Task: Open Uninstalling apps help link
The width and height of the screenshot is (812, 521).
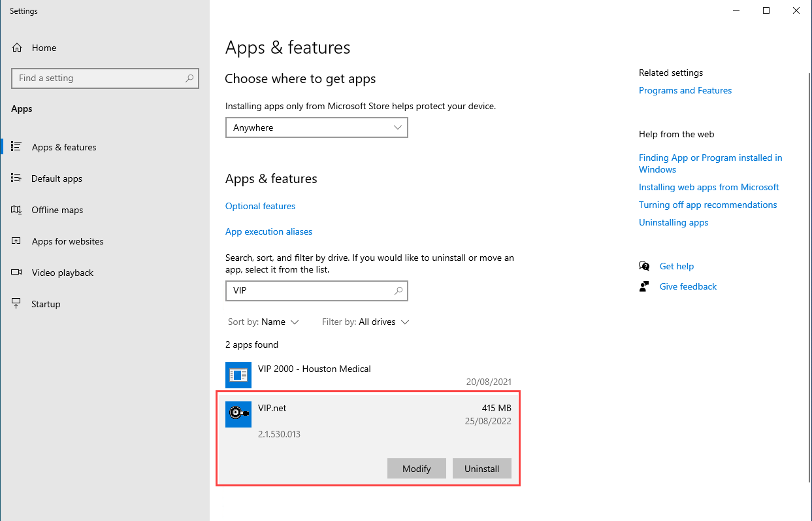Action: point(674,222)
